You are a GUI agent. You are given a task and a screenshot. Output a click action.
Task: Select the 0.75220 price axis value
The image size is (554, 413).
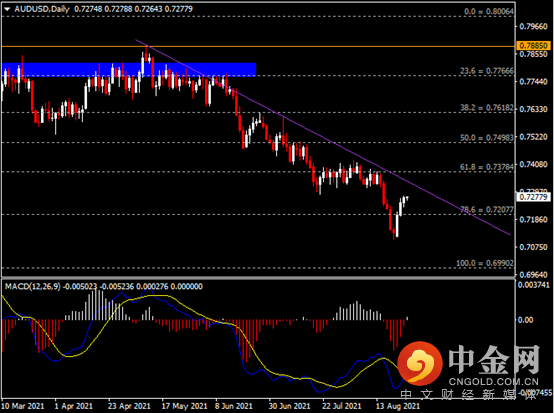(534, 137)
